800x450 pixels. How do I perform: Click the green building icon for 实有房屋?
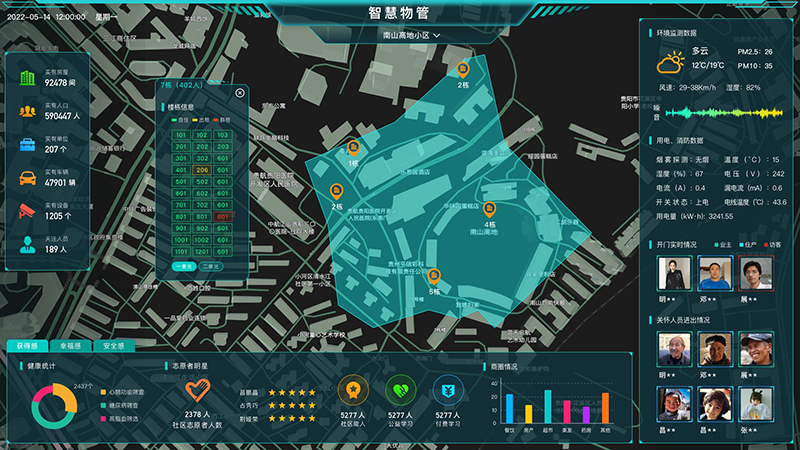click(x=27, y=77)
